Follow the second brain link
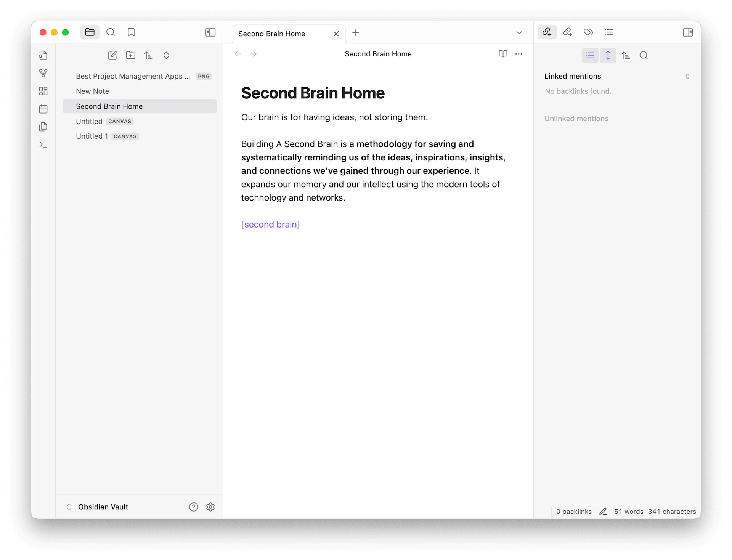Screen dimensions: 732x560 click(270, 225)
